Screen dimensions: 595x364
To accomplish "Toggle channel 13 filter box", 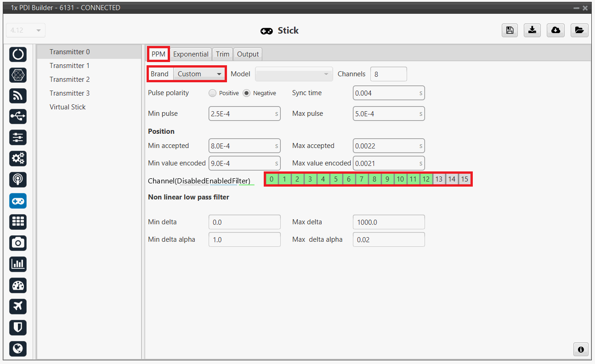I will click(x=439, y=179).
